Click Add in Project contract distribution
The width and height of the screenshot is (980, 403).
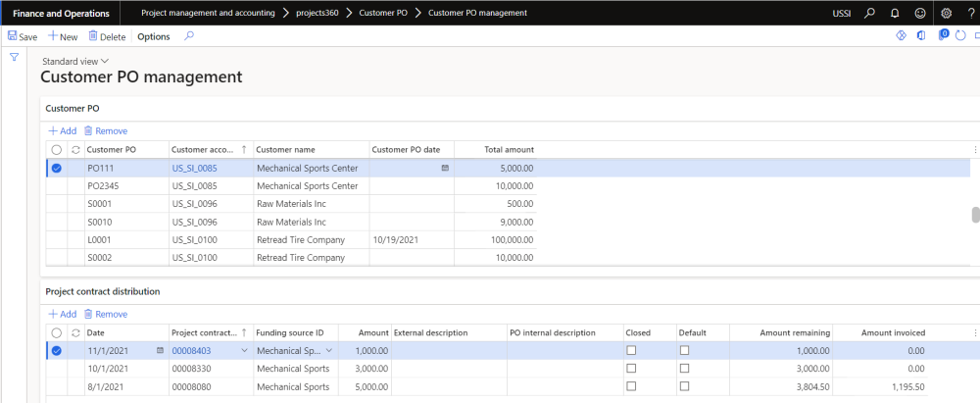[62, 314]
